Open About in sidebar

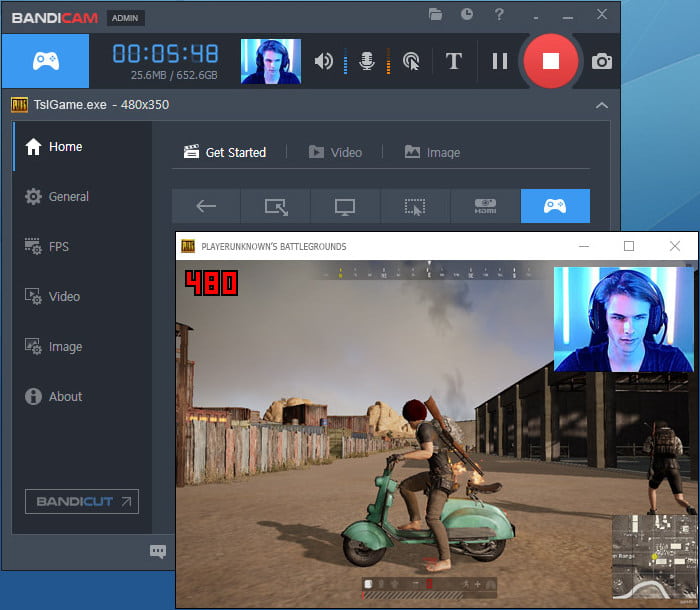pos(83,397)
